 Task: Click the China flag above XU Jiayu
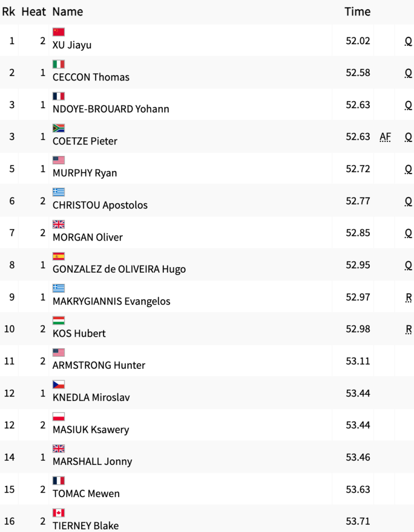[x=58, y=32]
